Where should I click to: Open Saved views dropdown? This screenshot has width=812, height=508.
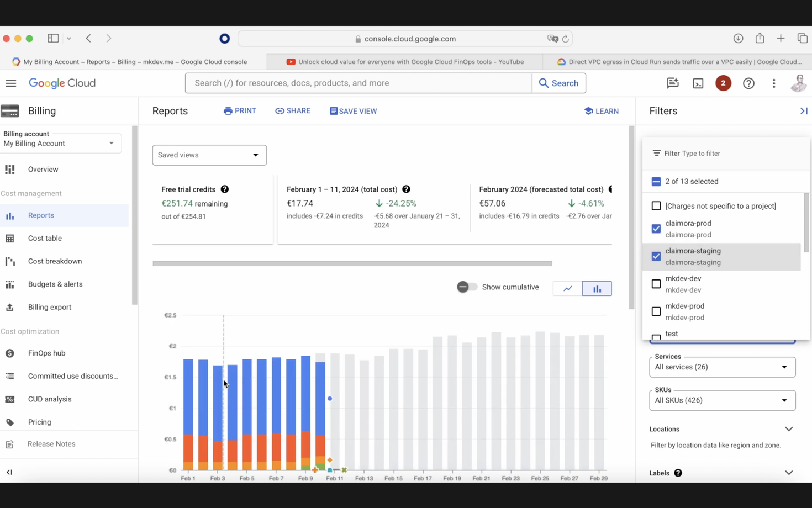pyautogui.click(x=209, y=155)
